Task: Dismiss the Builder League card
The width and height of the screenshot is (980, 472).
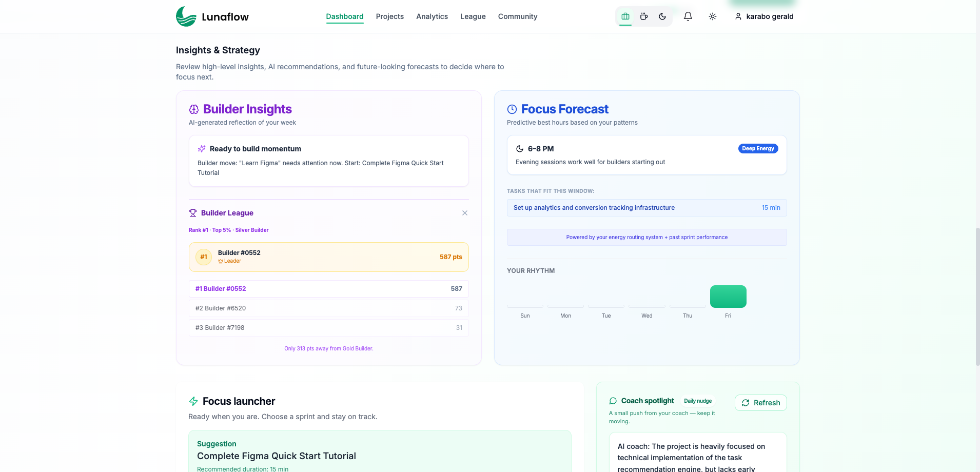Action: coord(465,213)
